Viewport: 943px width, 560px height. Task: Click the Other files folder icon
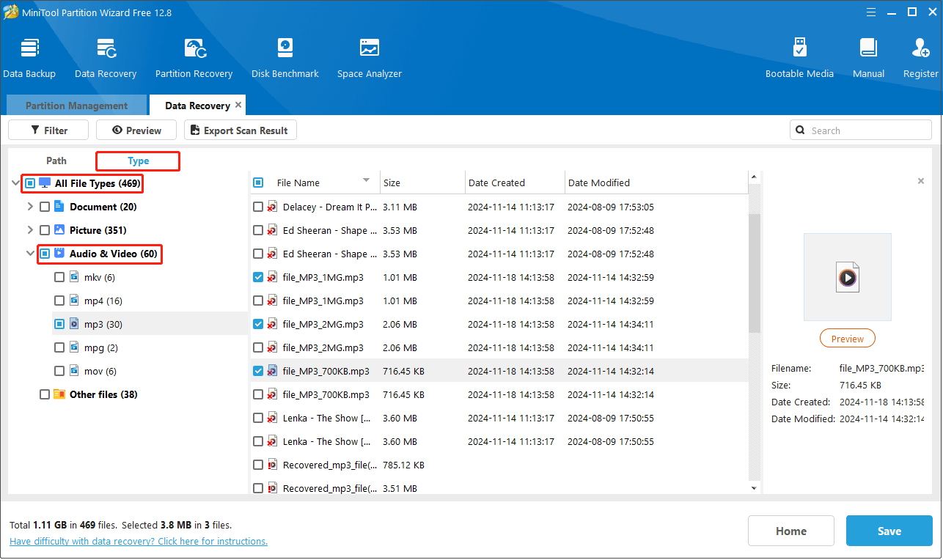[59, 394]
